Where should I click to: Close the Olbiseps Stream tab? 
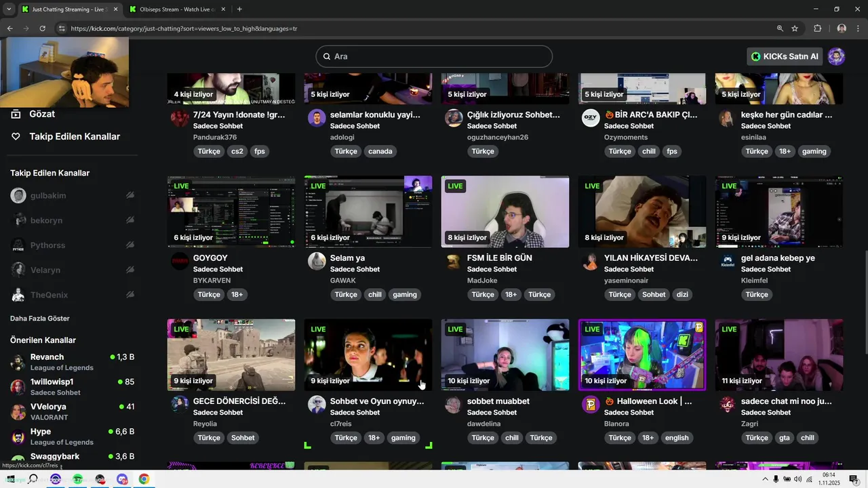point(223,9)
